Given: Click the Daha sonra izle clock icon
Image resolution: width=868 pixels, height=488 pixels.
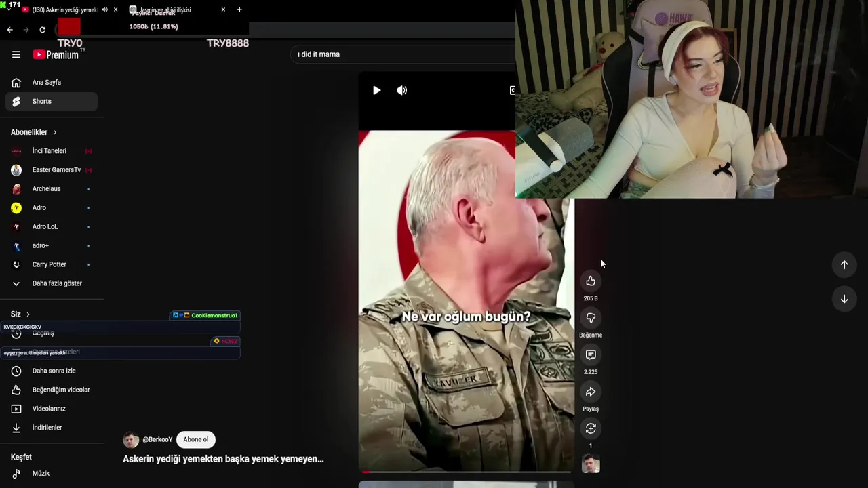Looking at the screenshot, I should (x=16, y=371).
